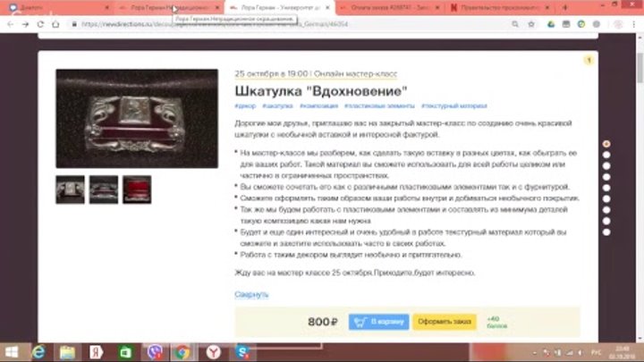Switch to 'Лора Герман Нетрадиционное' tab
Screen dimensions: 644x362
[169, 7]
